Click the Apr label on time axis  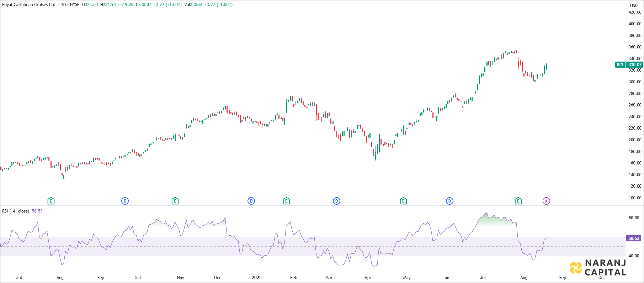(x=368, y=278)
